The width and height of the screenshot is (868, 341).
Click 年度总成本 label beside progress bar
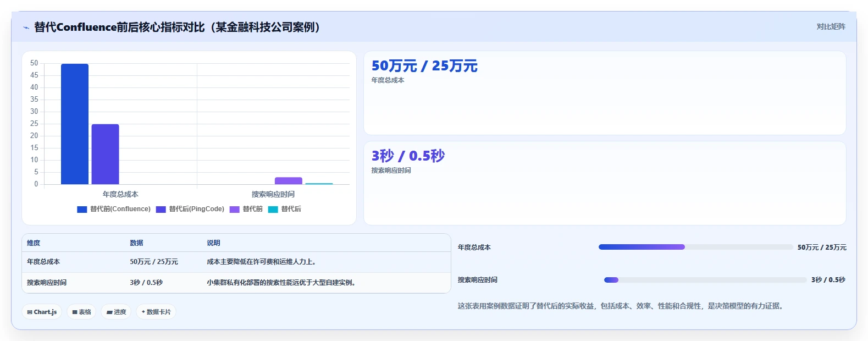tap(474, 248)
